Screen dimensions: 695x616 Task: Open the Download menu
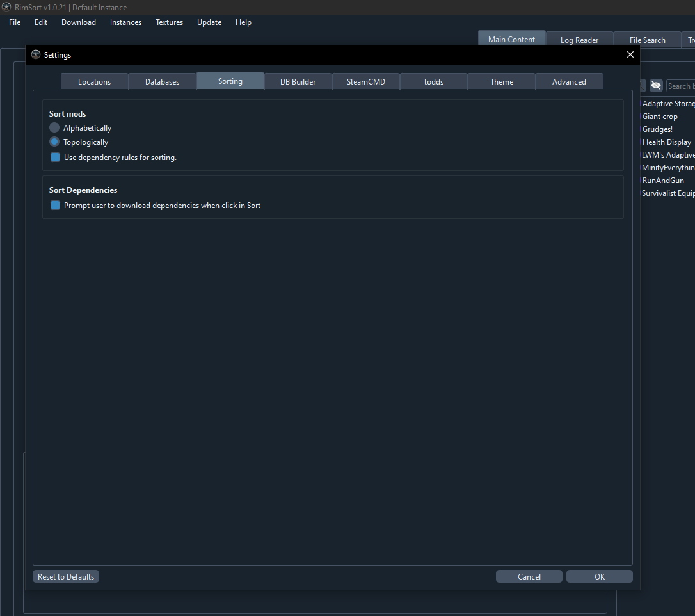[79, 22]
